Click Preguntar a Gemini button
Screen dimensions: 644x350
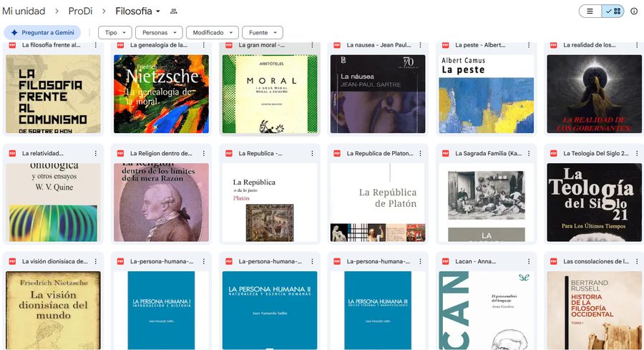pos(42,32)
